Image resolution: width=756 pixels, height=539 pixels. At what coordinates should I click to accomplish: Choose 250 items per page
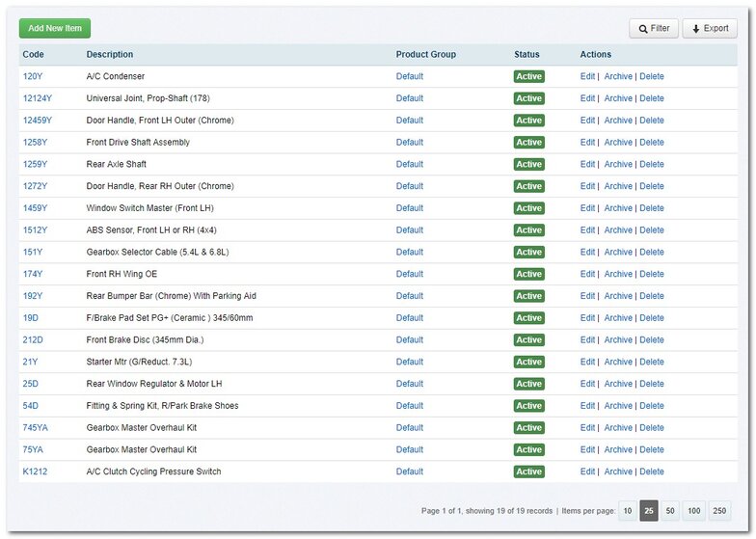click(x=720, y=511)
